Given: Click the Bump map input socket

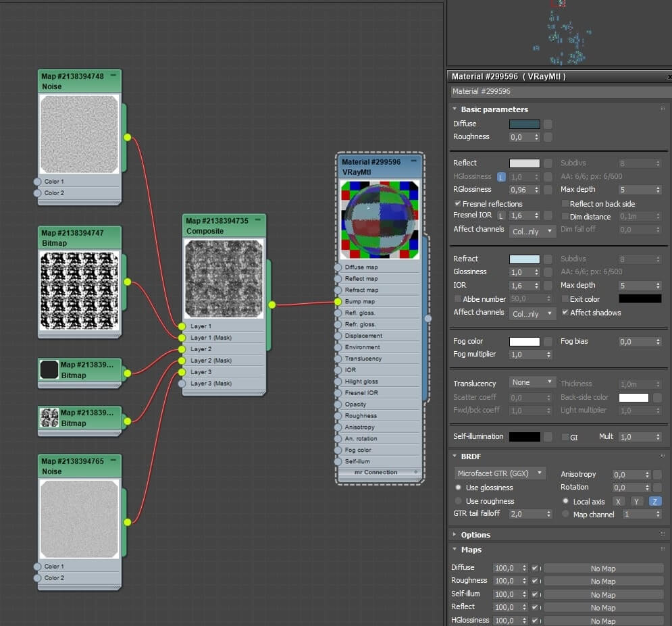Looking at the screenshot, I should click(338, 302).
